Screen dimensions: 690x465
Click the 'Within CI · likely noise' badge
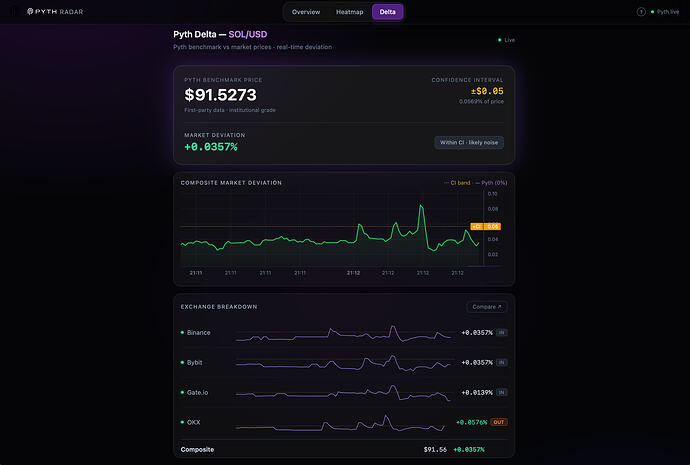click(469, 143)
